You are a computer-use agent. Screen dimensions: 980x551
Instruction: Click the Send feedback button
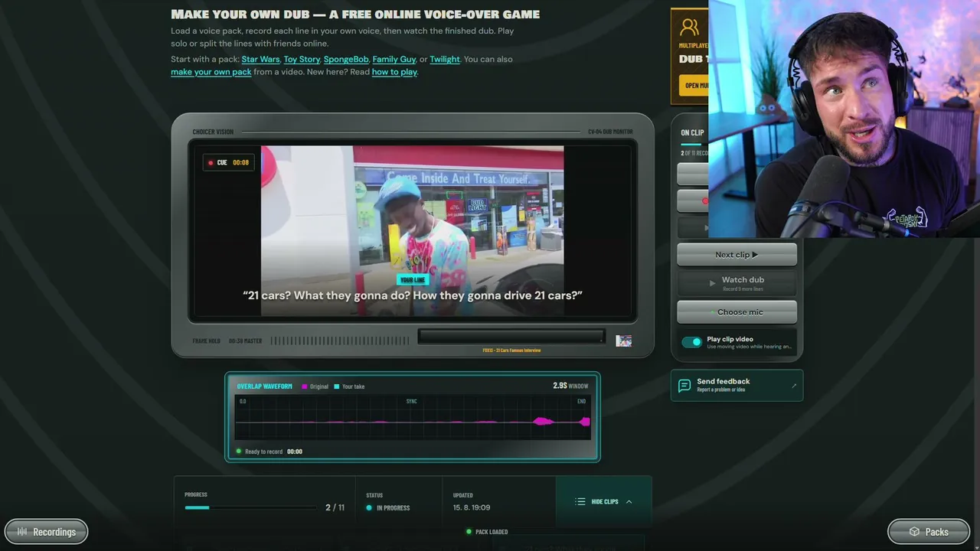tap(737, 385)
